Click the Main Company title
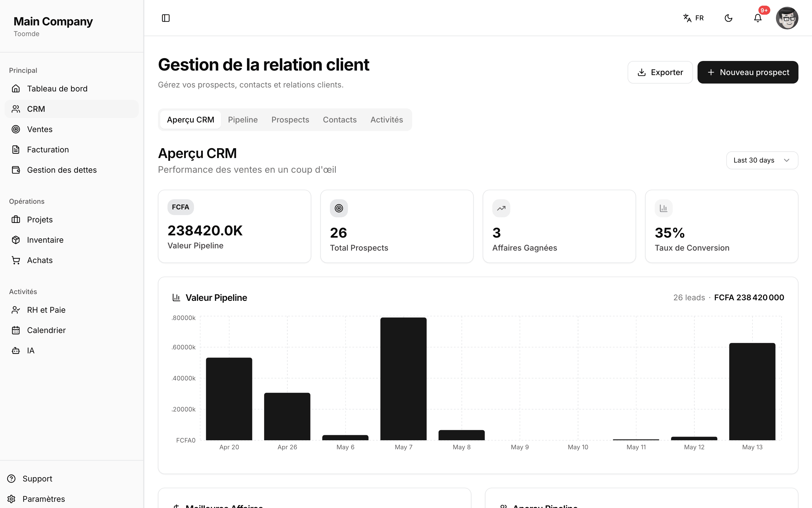This screenshot has height=508, width=812. [x=53, y=21]
